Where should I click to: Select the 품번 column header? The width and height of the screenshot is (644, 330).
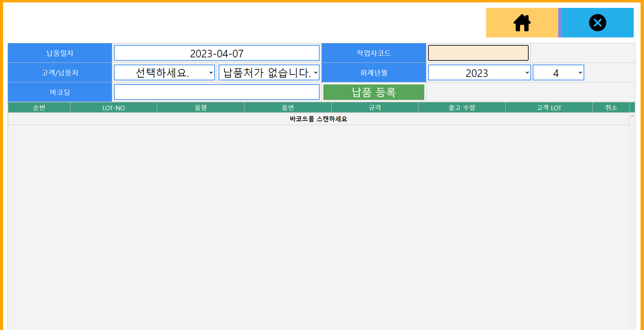pyautogui.click(x=288, y=107)
